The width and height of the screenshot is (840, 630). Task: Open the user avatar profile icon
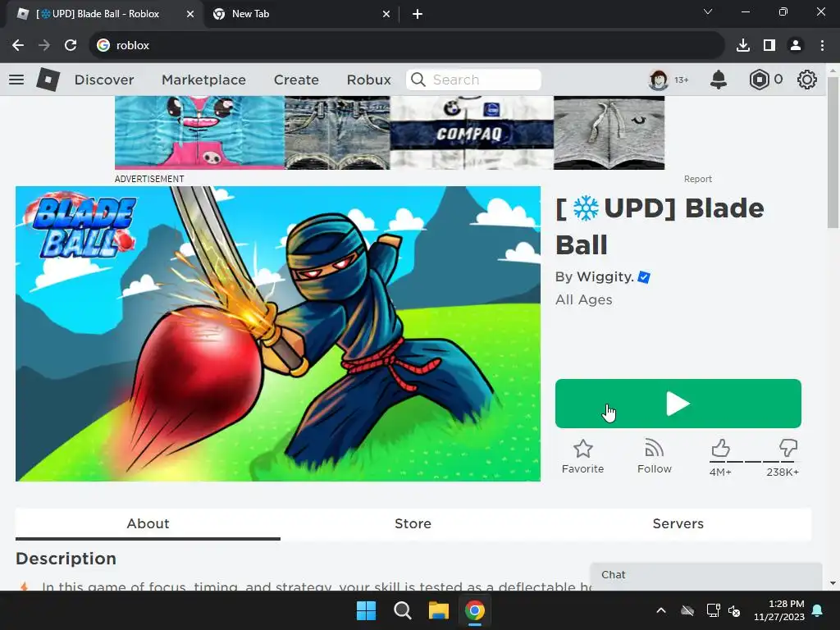click(x=659, y=80)
